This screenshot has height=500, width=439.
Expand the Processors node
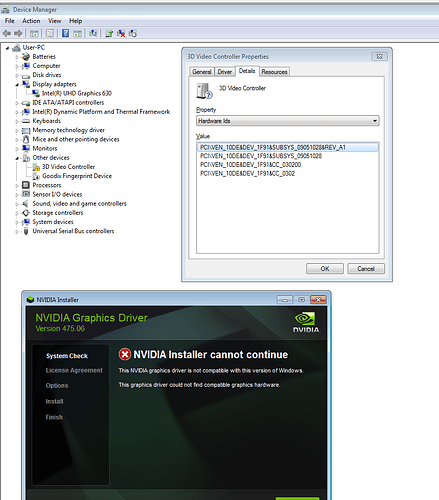coord(17,185)
